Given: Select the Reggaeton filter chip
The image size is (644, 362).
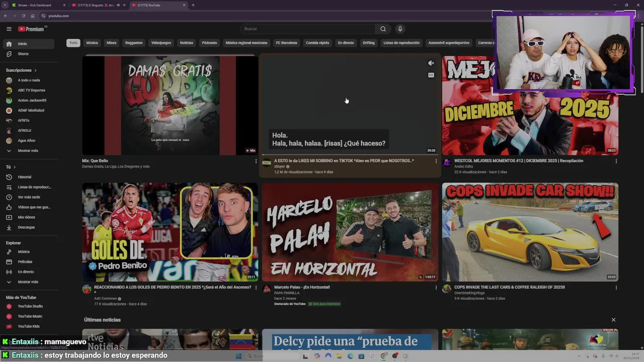Looking at the screenshot, I should pyautogui.click(x=134, y=43).
